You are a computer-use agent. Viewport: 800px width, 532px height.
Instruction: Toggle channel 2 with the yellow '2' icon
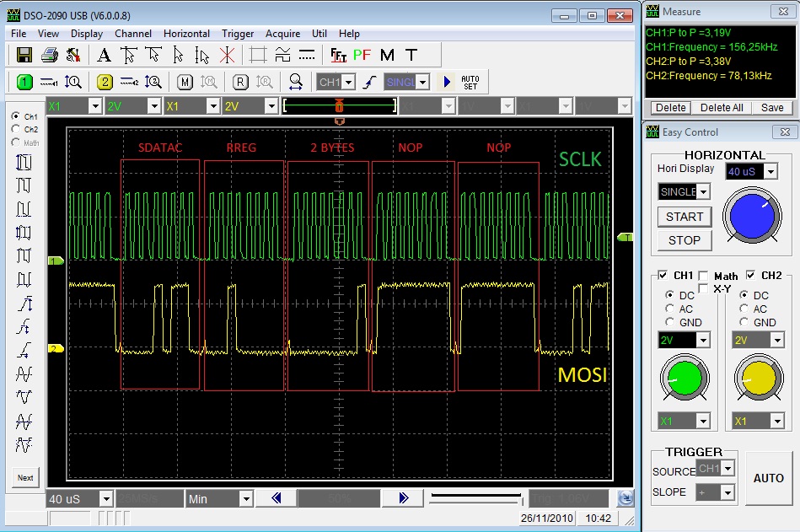[x=105, y=82]
